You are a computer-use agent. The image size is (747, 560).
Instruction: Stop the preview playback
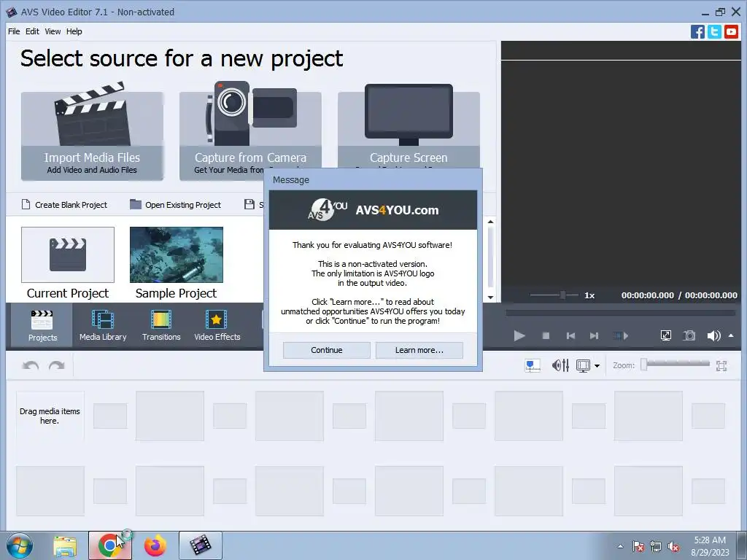546,335
